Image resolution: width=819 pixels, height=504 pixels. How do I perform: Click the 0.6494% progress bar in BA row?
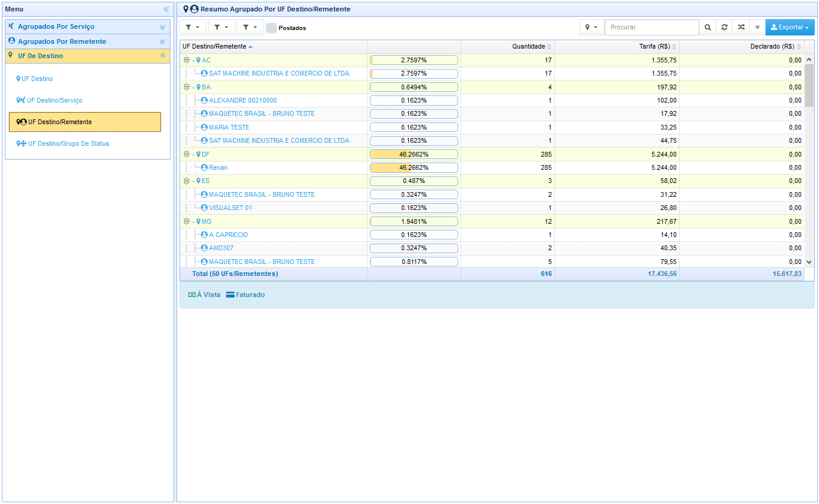pyautogui.click(x=414, y=87)
